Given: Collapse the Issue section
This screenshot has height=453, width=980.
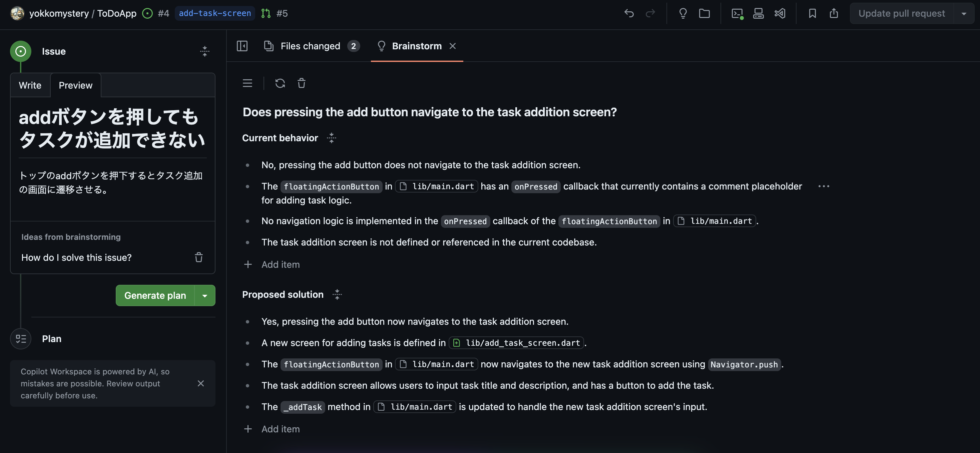Looking at the screenshot, I should (x=205, y=51).
